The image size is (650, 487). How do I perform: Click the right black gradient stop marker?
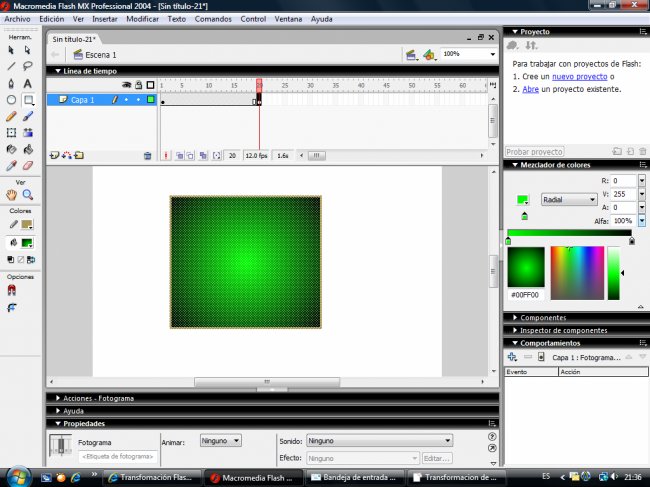click(631, 240)
